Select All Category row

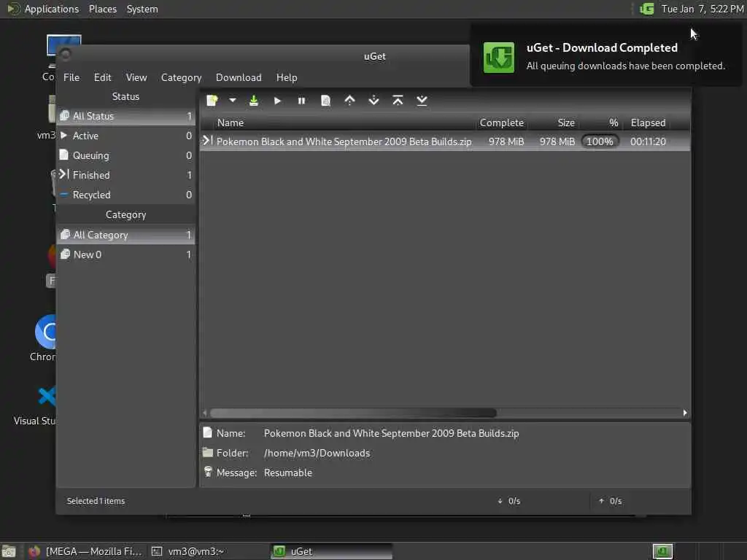click(125, 235)
